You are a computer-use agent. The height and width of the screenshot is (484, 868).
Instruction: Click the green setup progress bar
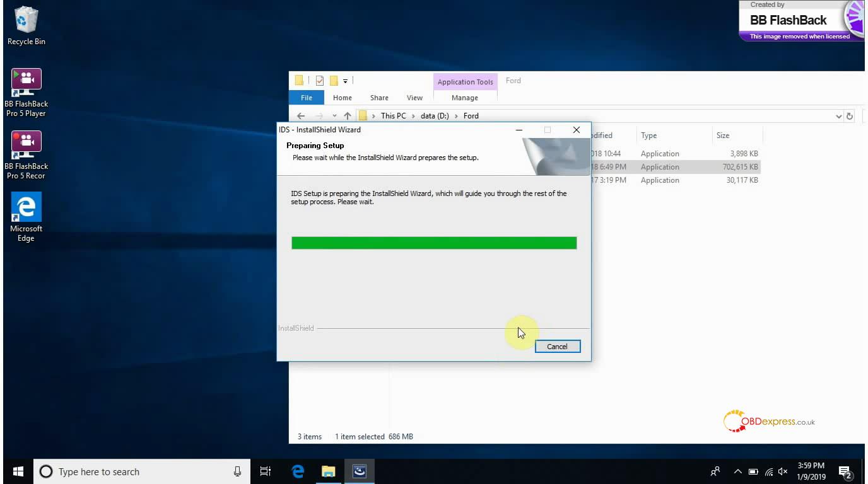click(x=434, y=243)
